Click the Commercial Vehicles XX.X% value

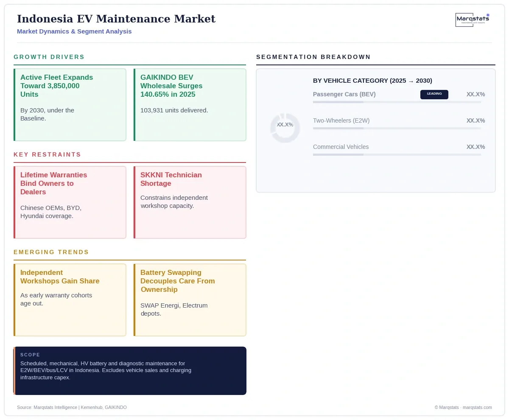point(475,147)
